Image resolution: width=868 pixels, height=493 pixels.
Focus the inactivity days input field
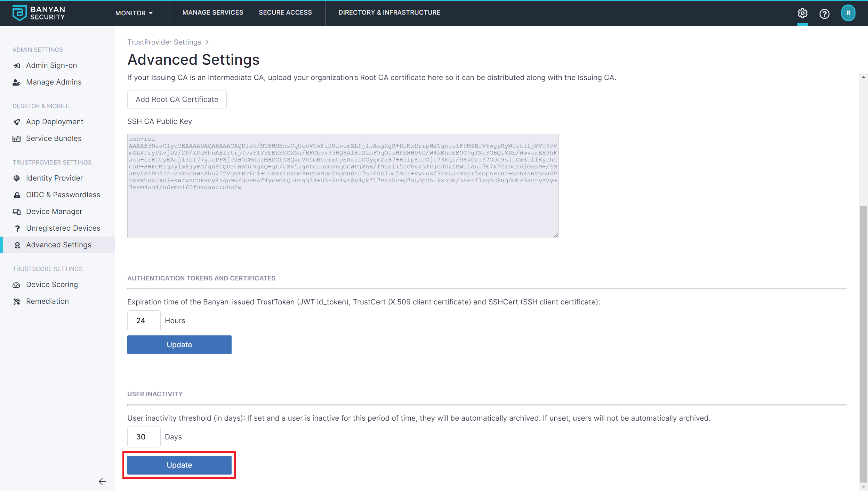(144, 437)
